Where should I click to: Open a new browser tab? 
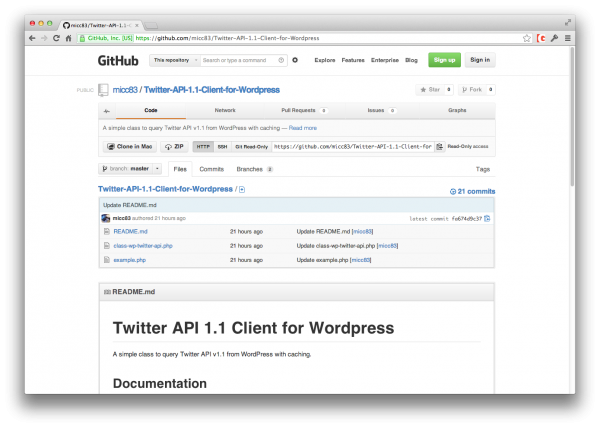(x=151, y=26)
